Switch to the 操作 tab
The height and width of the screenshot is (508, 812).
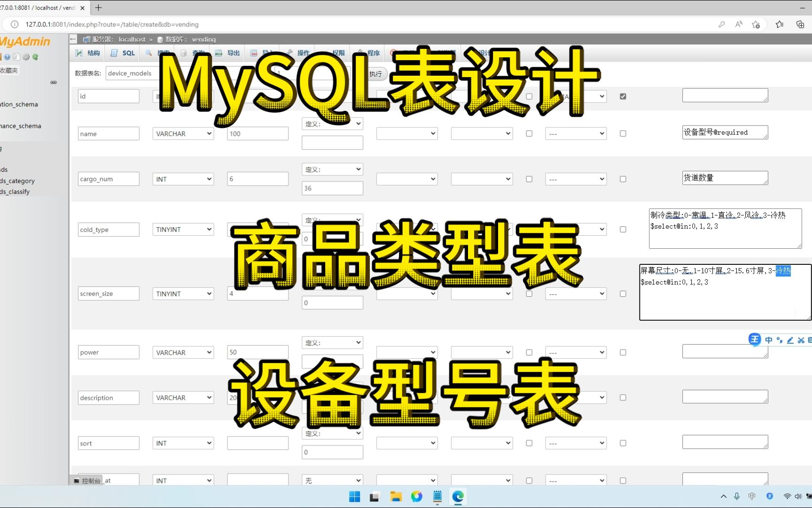[x=298, y=53]
